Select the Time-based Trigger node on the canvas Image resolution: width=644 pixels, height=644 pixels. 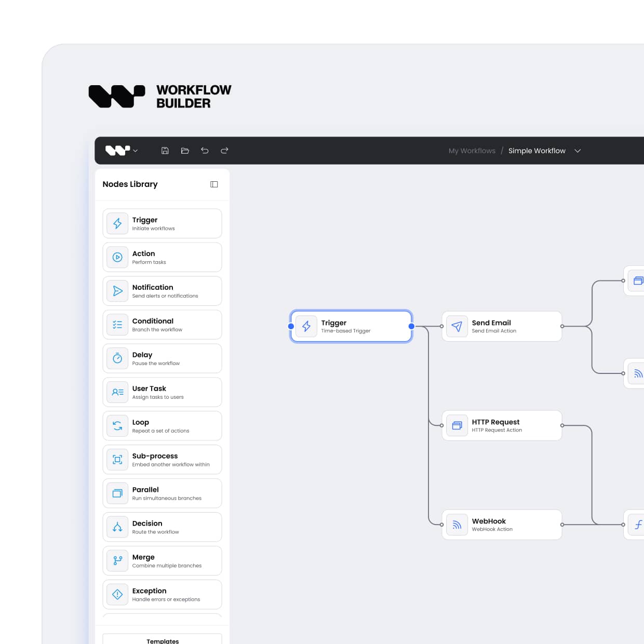pyautogui.click(x=351, y=326)
